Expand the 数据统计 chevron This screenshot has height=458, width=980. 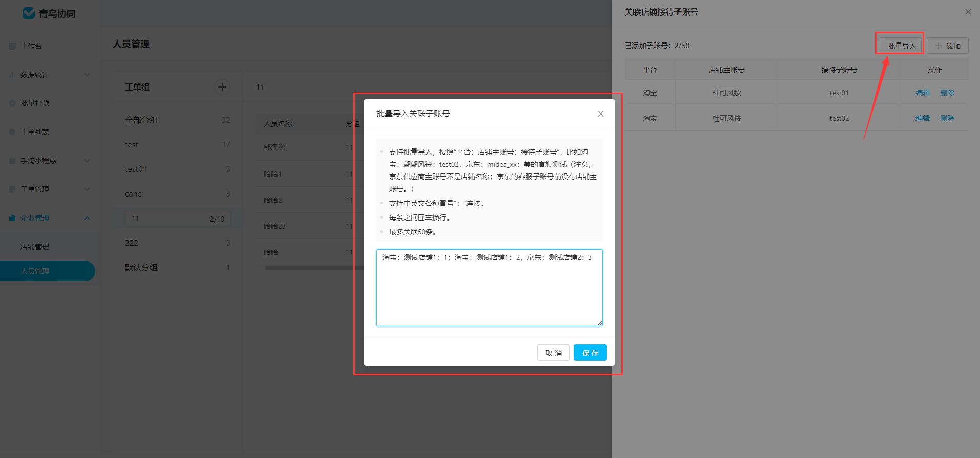point(87,75)
